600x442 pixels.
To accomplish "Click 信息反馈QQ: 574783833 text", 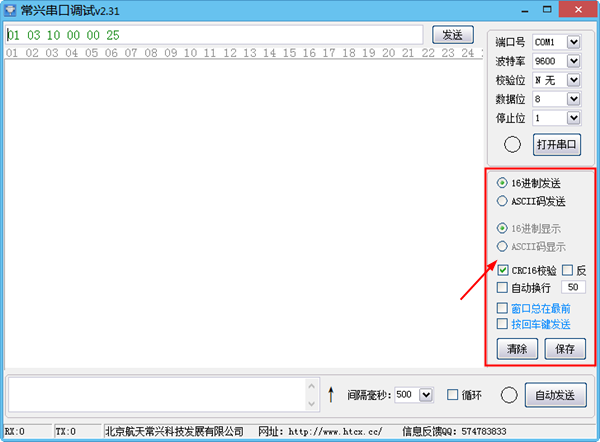I will pyautogui.click(x=454, y=432).
